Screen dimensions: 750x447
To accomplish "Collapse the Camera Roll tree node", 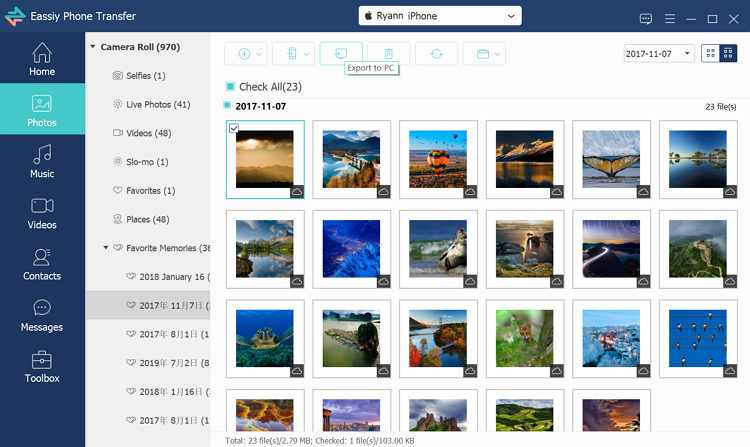I will [93, 47].
